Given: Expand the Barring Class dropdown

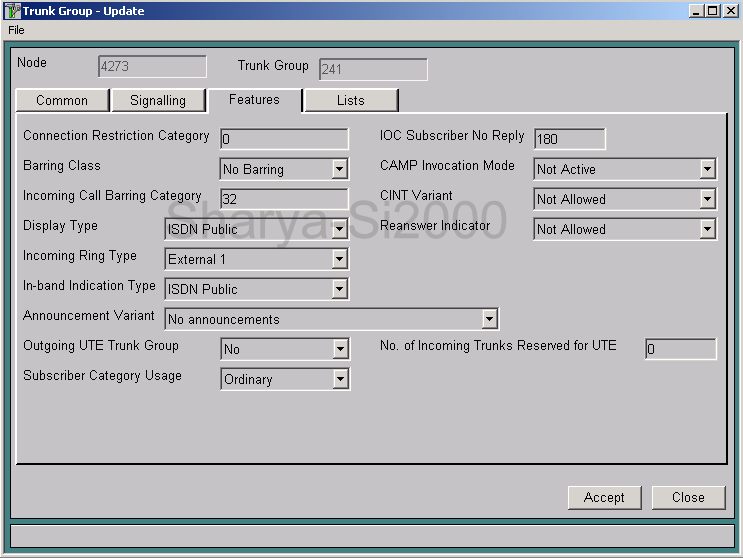Looking at the screenshot, I should pyautogui.click(x=339, y=169).
